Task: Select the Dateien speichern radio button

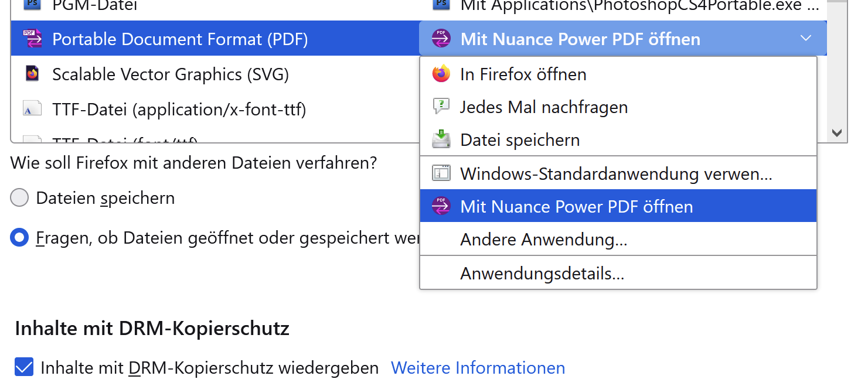Action: point(19,198)
